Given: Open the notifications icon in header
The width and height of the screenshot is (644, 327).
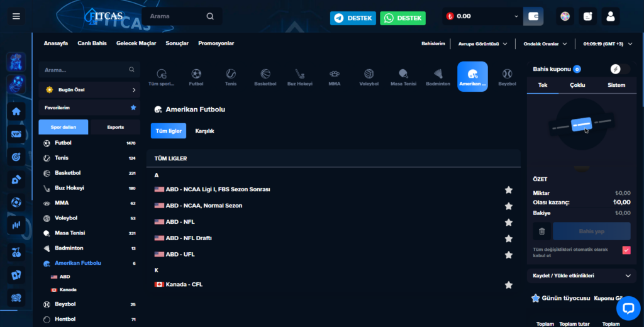Looking at the screenshot, I should [588, 16].
